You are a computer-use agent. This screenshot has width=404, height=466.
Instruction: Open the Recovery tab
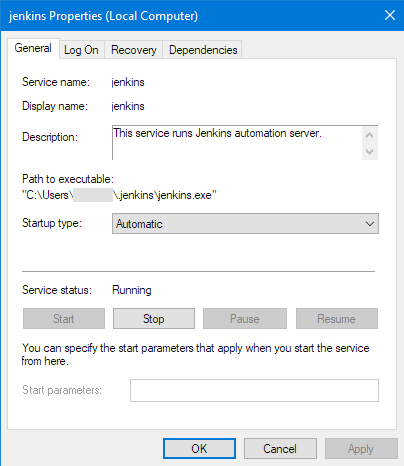tap(134, 50)
